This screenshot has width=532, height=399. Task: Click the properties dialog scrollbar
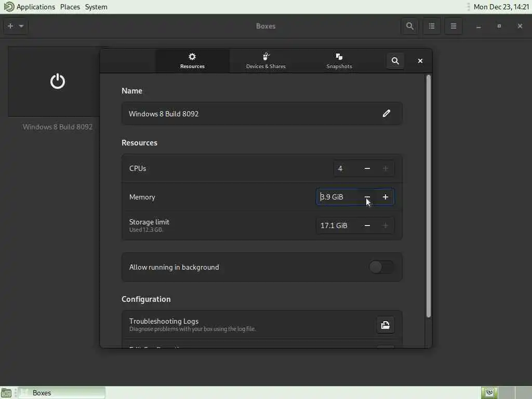coord(428,196)
